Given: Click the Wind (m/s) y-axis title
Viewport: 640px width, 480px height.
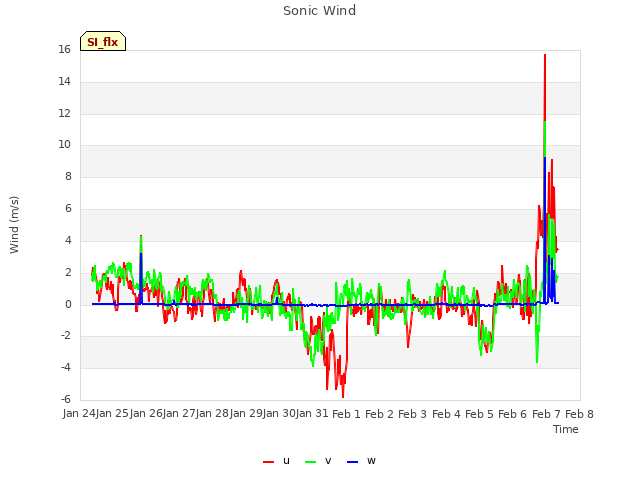Looking at the screenshot, I should (x=14, y=225).
